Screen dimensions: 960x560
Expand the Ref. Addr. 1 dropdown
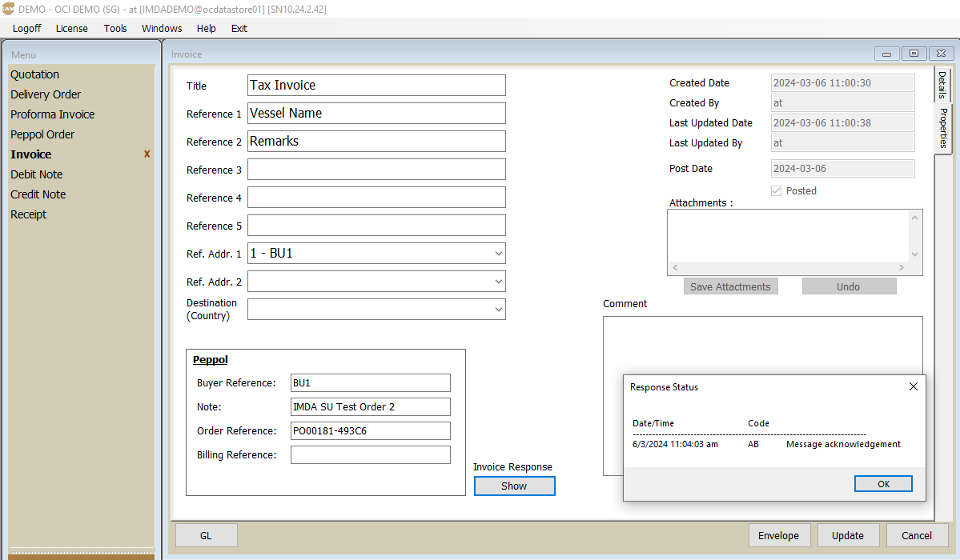point(498,254)
